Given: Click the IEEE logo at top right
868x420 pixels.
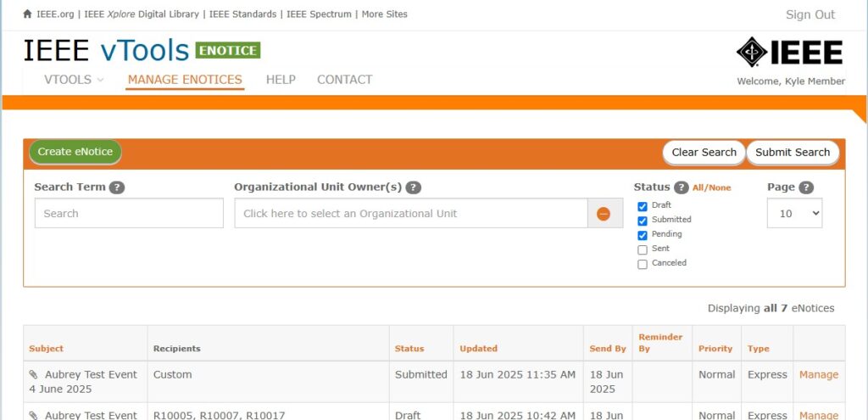Looking at the screenshot, I should point(789,52).
